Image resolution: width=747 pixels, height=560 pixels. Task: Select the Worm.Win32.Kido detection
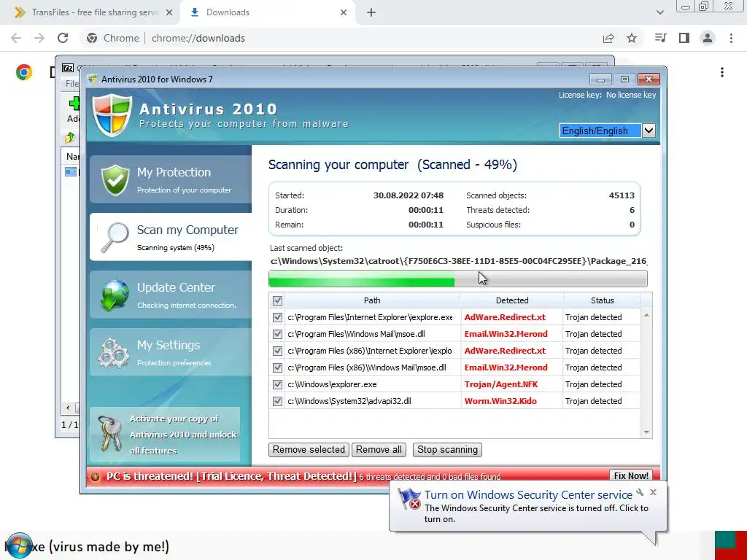point(500,401)
